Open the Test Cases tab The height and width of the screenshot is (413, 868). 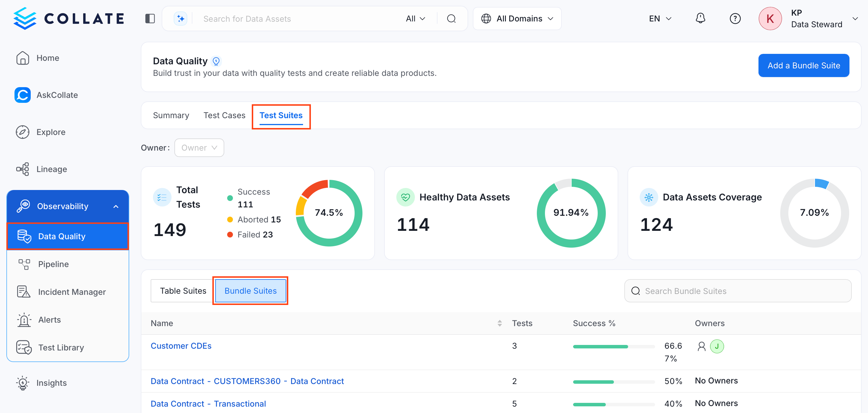225,116
